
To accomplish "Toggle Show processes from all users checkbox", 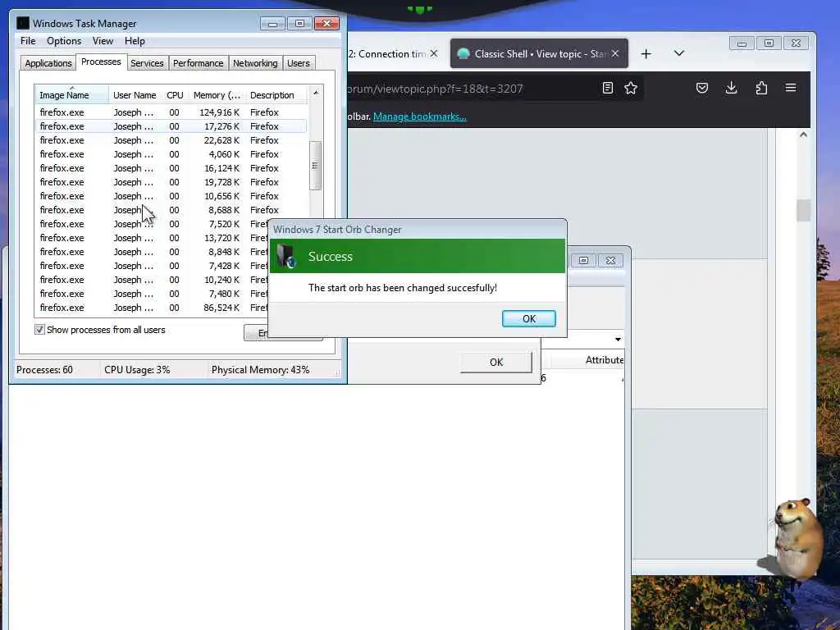I will click(x=39, y=330).
